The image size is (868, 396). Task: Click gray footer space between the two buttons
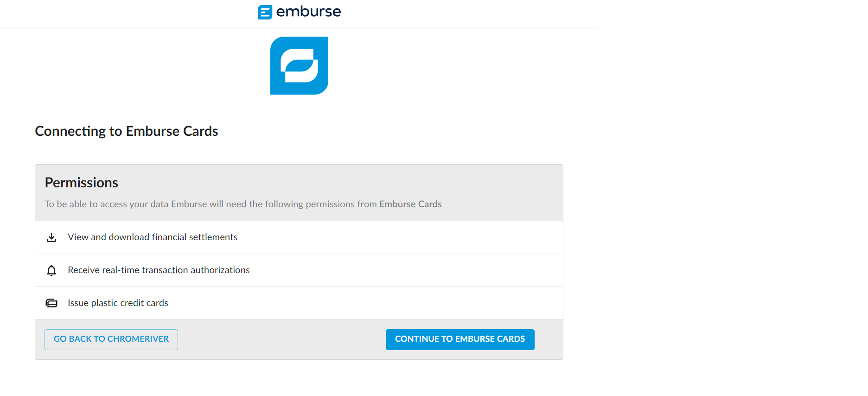tap(281, 339)
